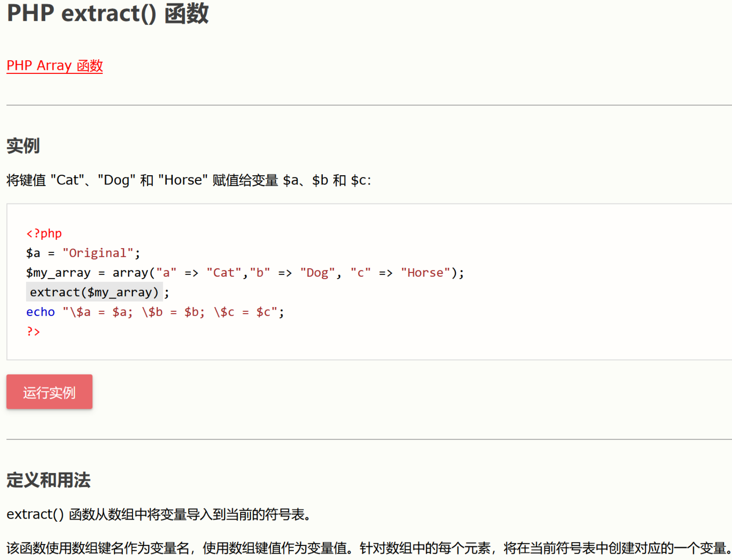Click the PHP extract() 函数 page title

tap(107, 13)
